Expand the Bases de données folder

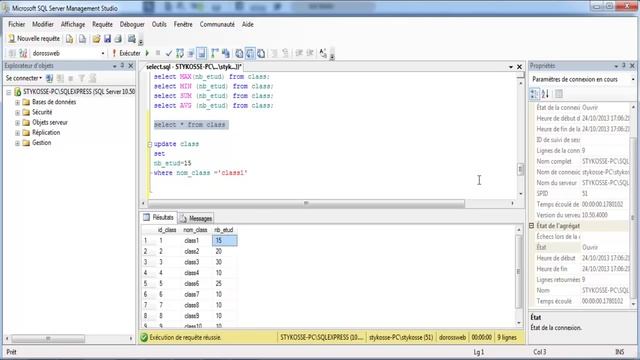[18, 102]
